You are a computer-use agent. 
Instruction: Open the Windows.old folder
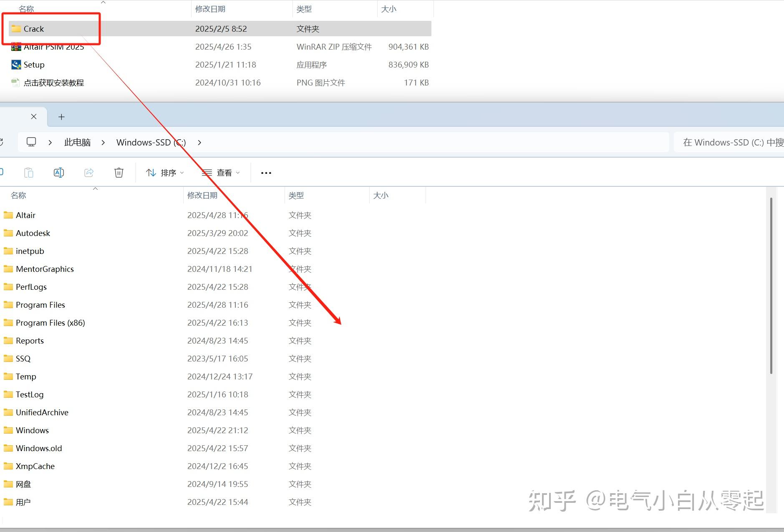click(38, 448)
